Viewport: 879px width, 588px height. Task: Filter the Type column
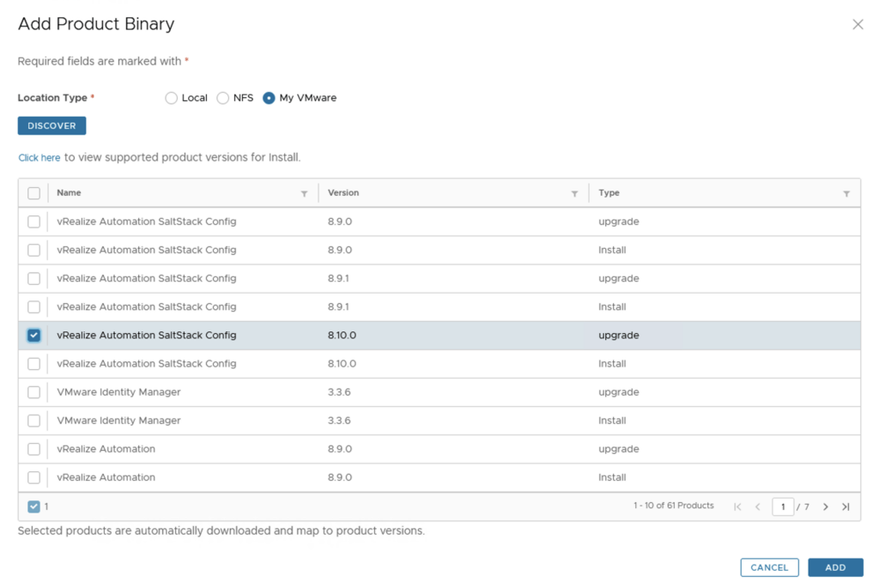(x=846, y=193)
